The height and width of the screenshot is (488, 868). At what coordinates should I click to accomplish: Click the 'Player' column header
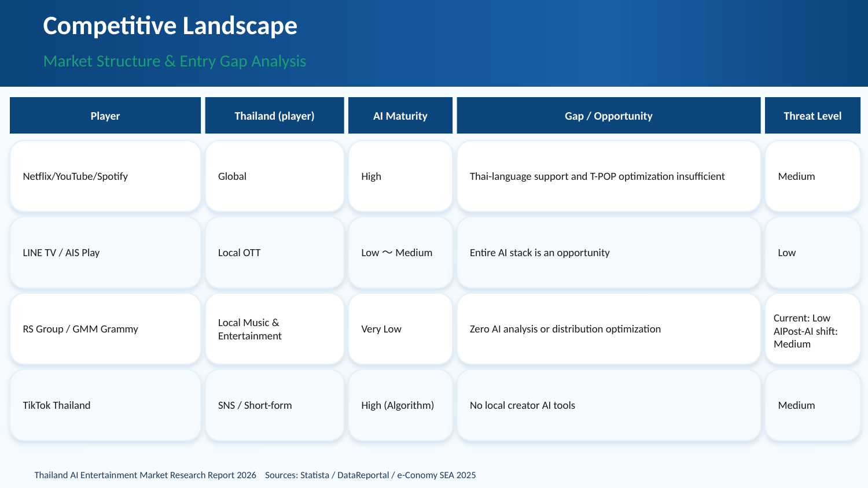105,116
